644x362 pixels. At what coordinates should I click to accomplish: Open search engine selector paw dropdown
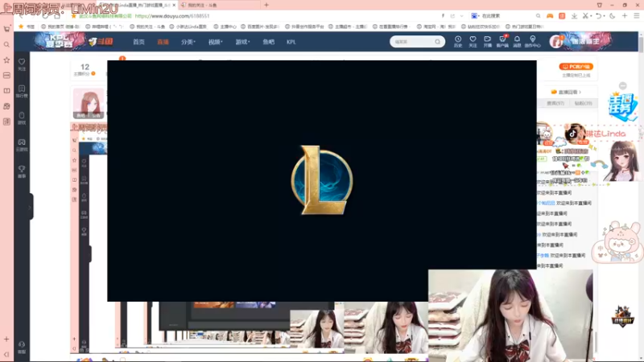click(x=475, y=16)
